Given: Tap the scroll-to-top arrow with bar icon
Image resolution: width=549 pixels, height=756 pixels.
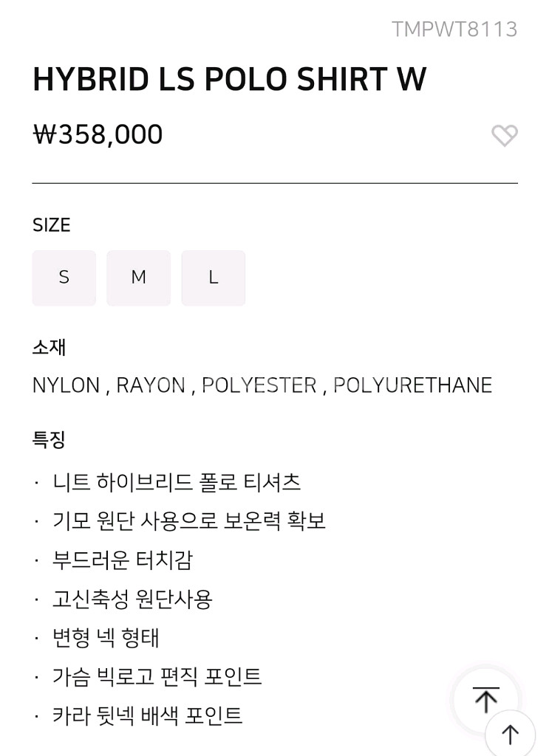Looking at the screenshot, I should pos(485,700).
